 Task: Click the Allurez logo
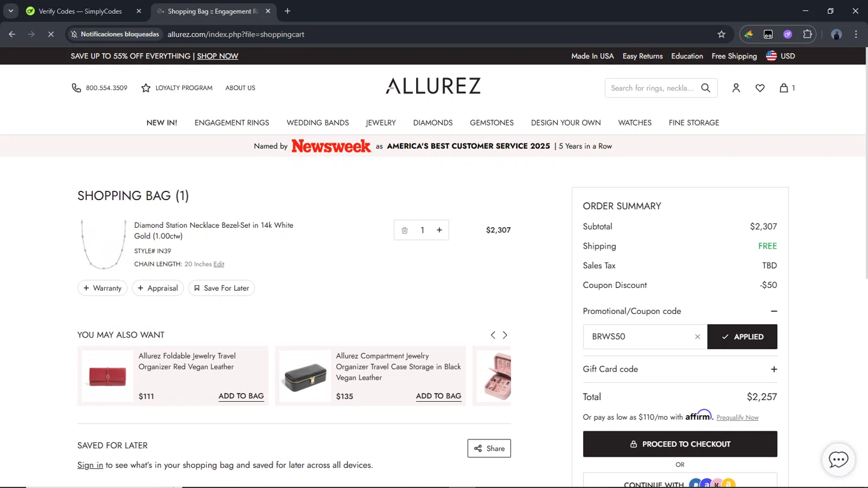(x=433, y=86)
